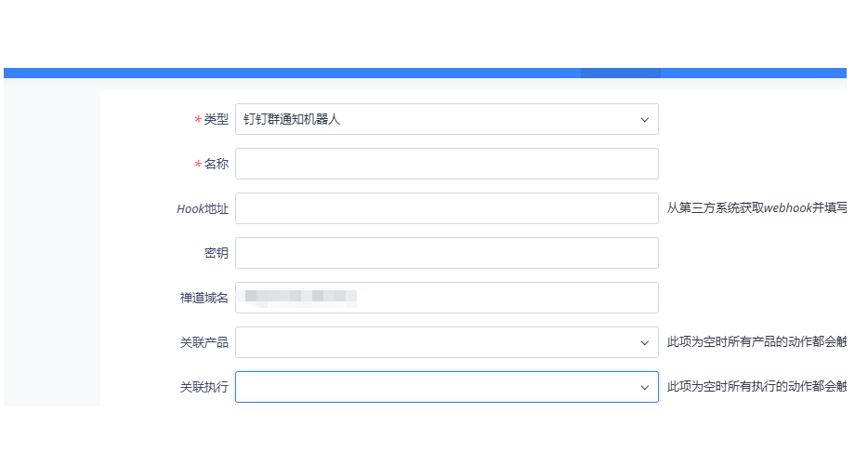
Task: Focus the 名称 text field
Action: [x=447, y=164]
